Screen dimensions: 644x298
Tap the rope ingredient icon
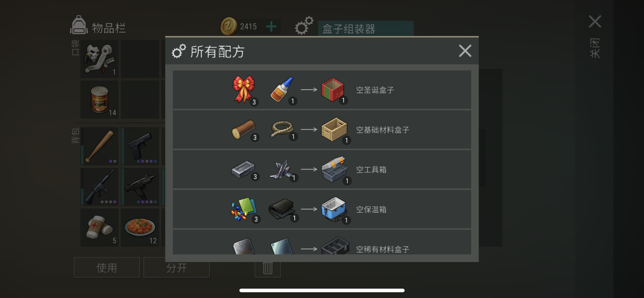click(x=282, y=129)
